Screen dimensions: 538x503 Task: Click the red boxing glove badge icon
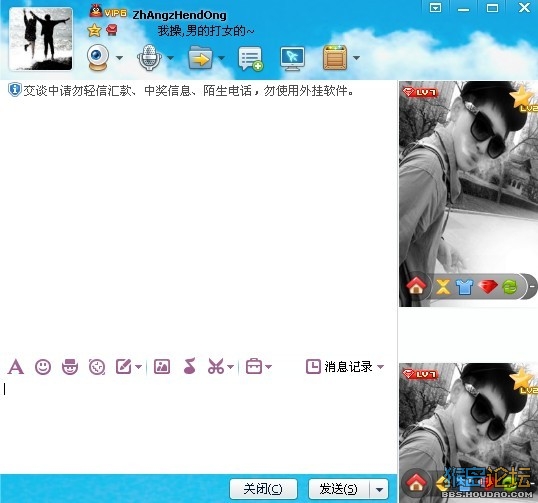[x=112, y=30]
